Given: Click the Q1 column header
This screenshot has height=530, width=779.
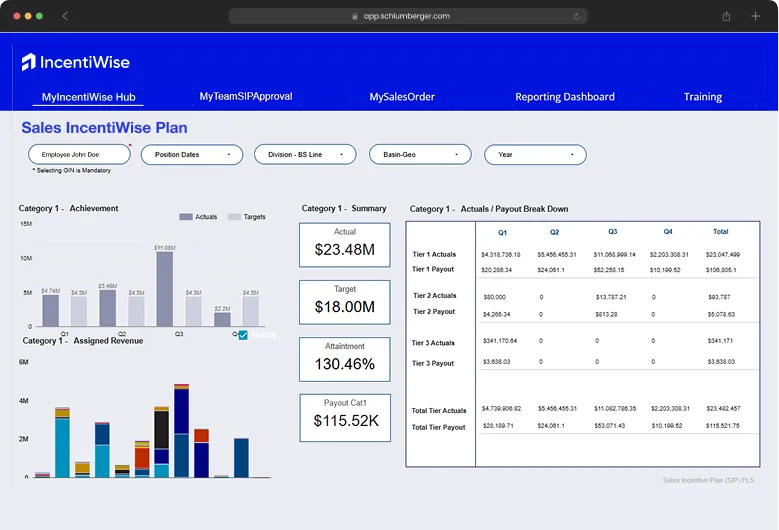Looking at the screenshot, I should click(x=502, y=232).
